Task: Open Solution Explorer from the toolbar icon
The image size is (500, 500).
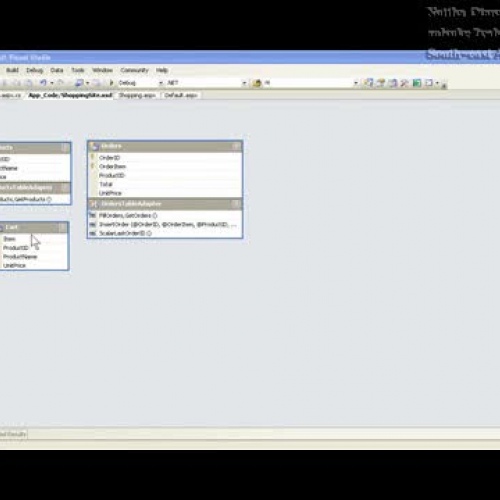Action: point(368,83)
